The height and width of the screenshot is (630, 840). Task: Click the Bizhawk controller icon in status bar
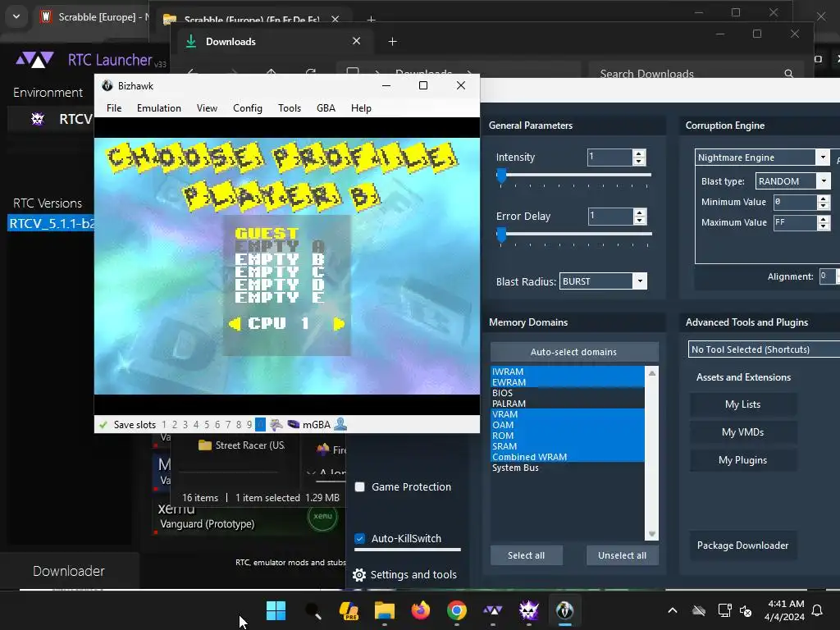click(x=276, y=425)
